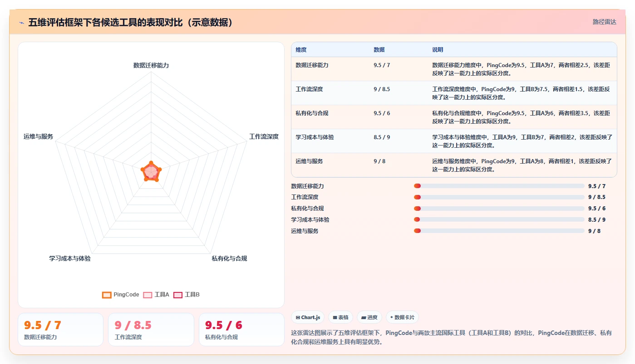Click the table value 9 / 8
635x364 pixels.
[x=379, y=161]
